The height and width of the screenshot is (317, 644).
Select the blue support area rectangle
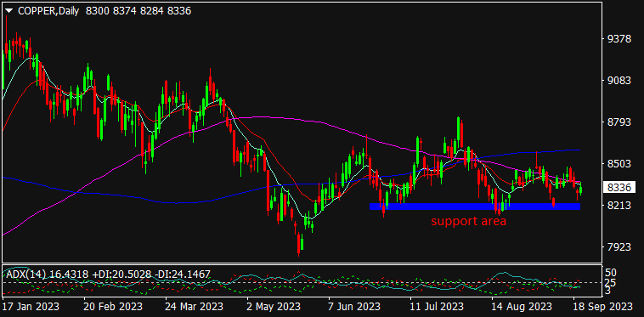(475, 207)
